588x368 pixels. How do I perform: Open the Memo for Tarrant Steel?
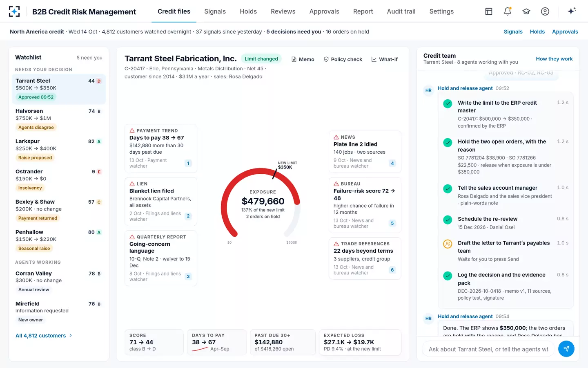[303, 59]
